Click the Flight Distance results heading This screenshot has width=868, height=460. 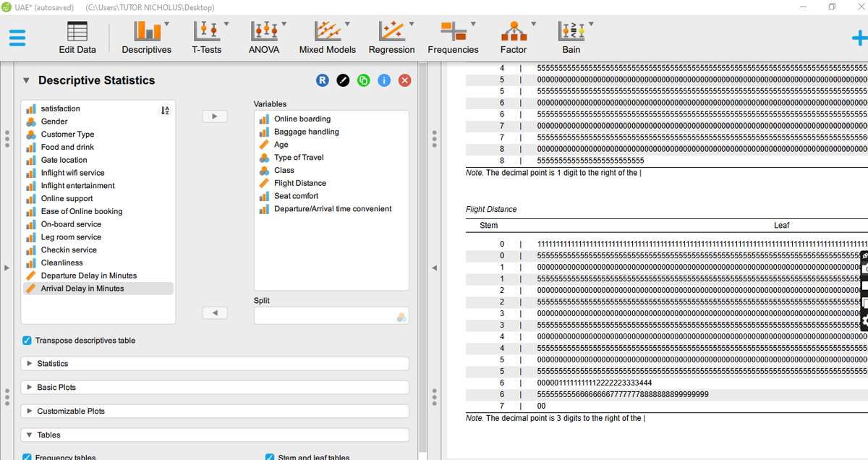point(491,209)
